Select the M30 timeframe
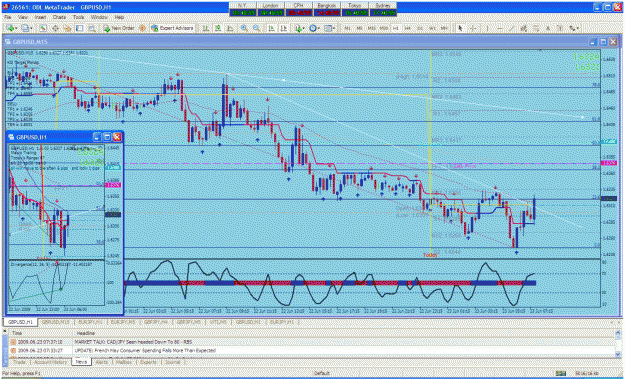 384,28
